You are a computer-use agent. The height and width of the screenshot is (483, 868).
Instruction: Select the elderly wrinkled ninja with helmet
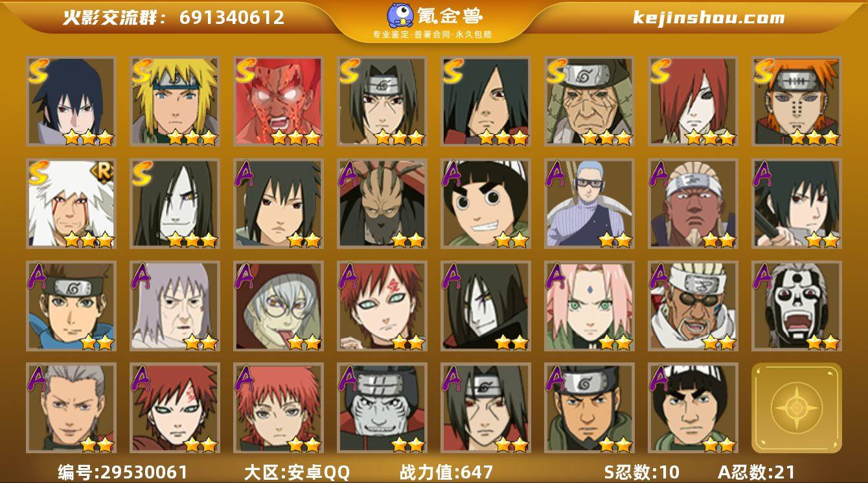point(589,101)
